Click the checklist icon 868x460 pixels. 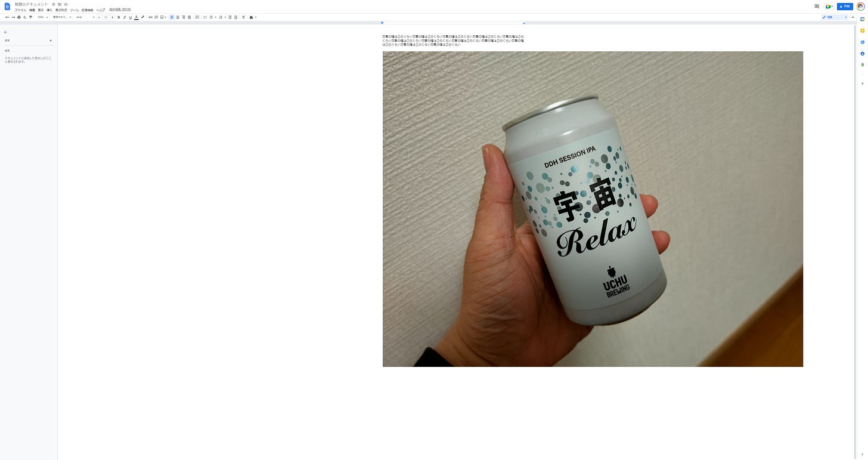(205, 17)
